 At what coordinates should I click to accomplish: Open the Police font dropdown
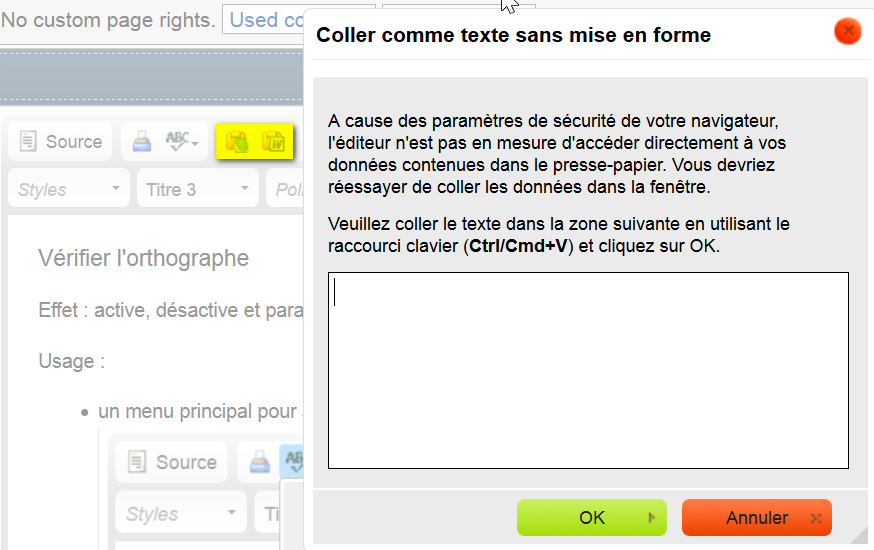(x=286, y=189)
